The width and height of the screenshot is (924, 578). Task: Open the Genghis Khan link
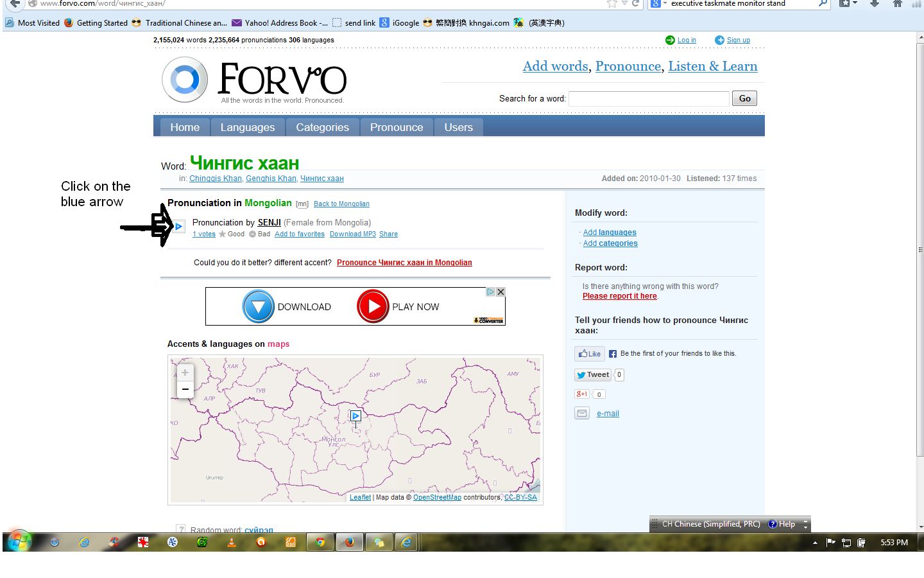(271, 179)
